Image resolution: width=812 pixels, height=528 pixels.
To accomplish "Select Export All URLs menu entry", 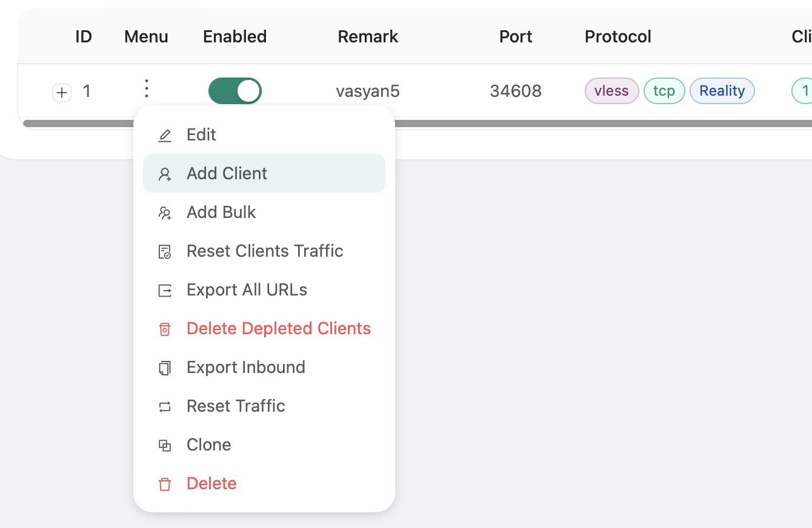I will tap(247, 290).
